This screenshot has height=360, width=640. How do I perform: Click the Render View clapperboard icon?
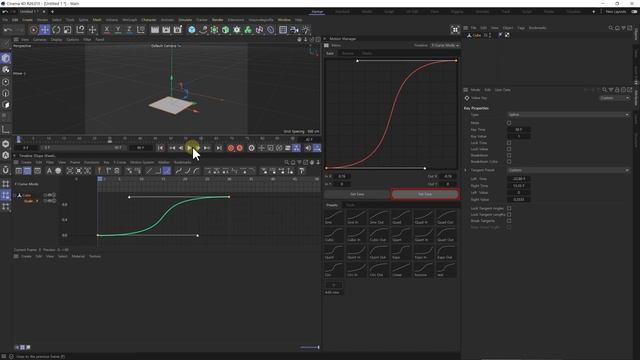pos(155,29)
